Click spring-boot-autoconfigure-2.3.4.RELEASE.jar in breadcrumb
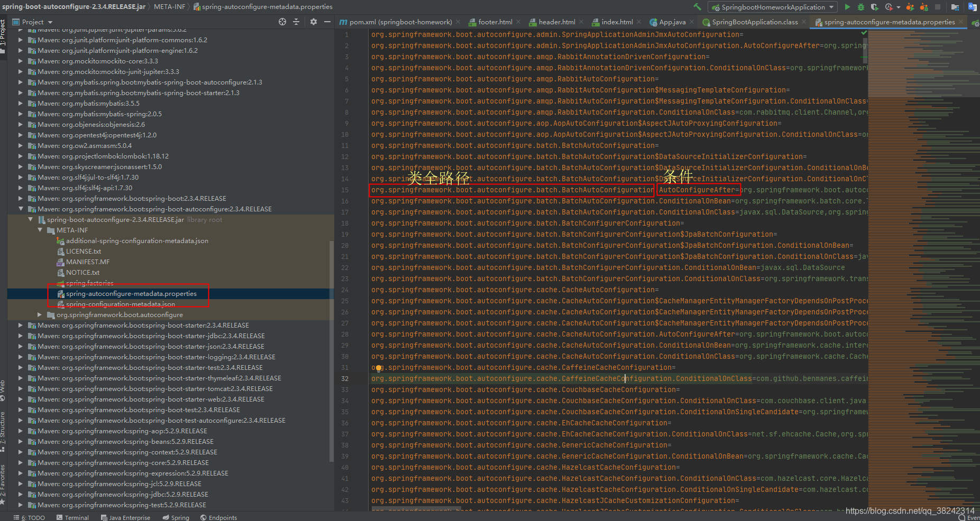Image resolution: width=980 pixels, height=521 pixels. click(x=74, y=7)
